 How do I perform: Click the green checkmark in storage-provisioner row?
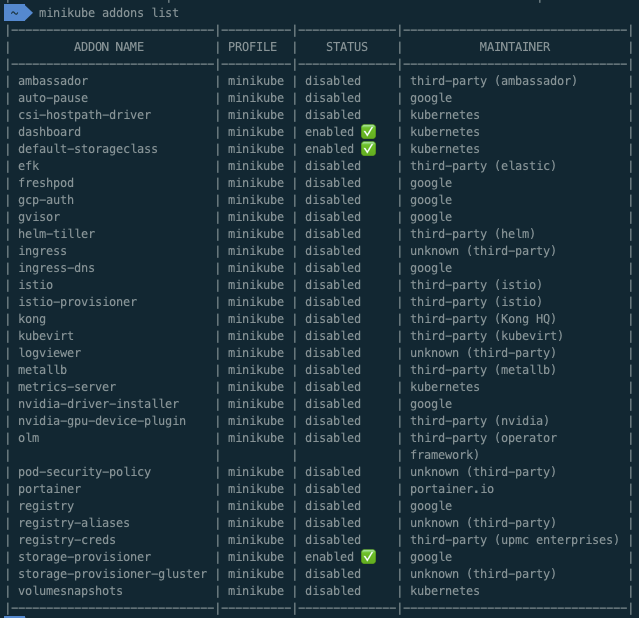[368, 556]
